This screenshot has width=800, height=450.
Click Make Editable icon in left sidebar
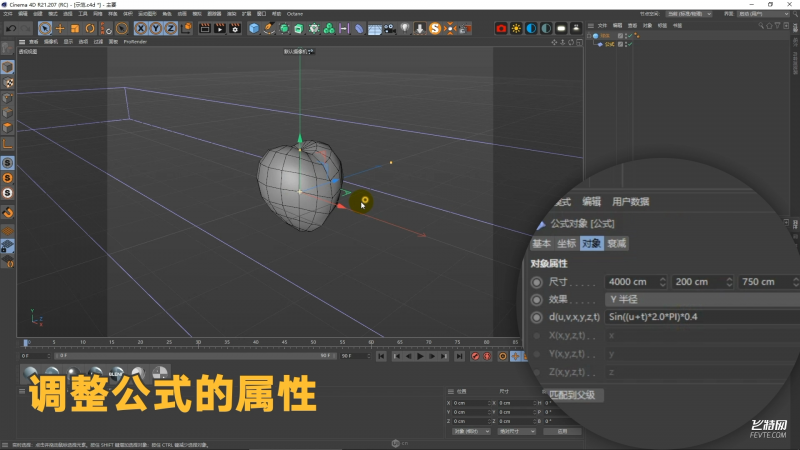(8, 48)
